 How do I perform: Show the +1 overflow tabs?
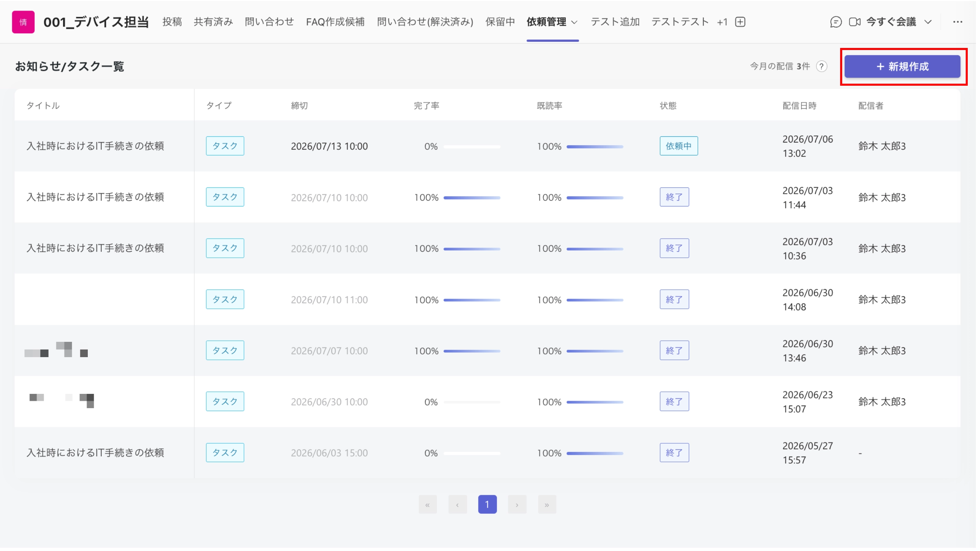point(722,22)
